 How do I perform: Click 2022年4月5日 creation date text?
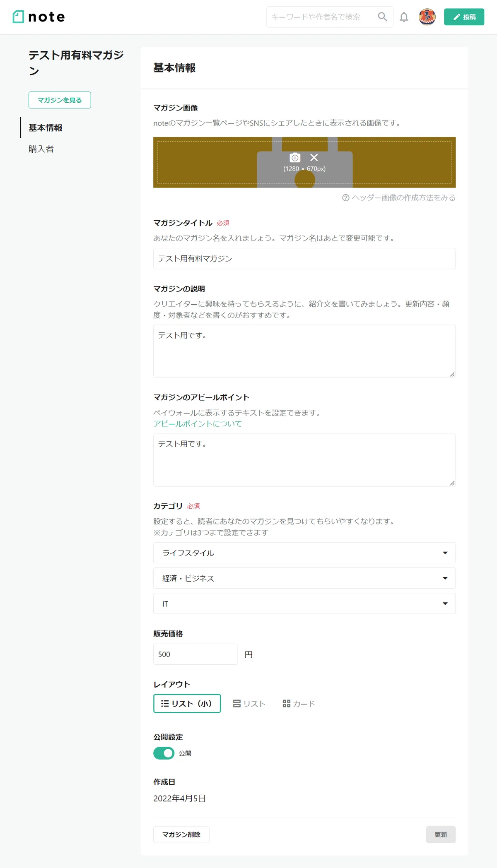pos(179,798)
